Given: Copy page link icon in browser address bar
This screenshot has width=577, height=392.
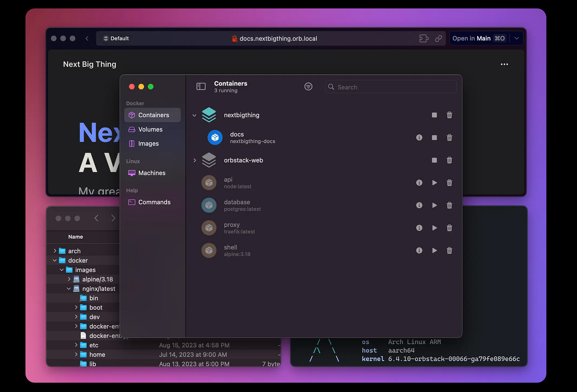Looking at the screenshot, I should point(439,38).
